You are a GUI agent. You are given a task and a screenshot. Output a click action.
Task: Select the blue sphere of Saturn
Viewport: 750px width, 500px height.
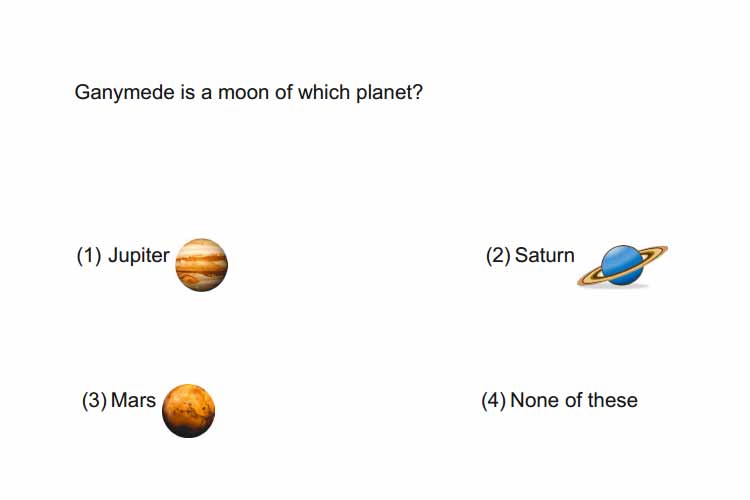(622, 263)
